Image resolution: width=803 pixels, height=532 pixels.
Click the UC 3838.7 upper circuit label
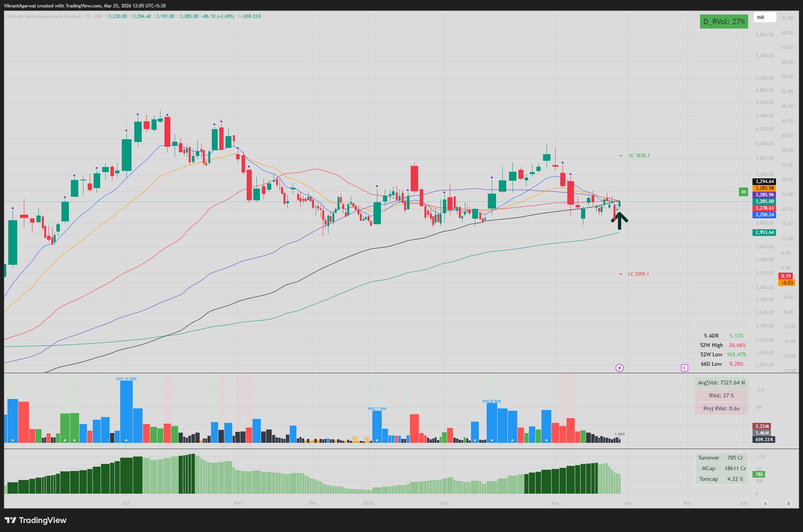639,156
